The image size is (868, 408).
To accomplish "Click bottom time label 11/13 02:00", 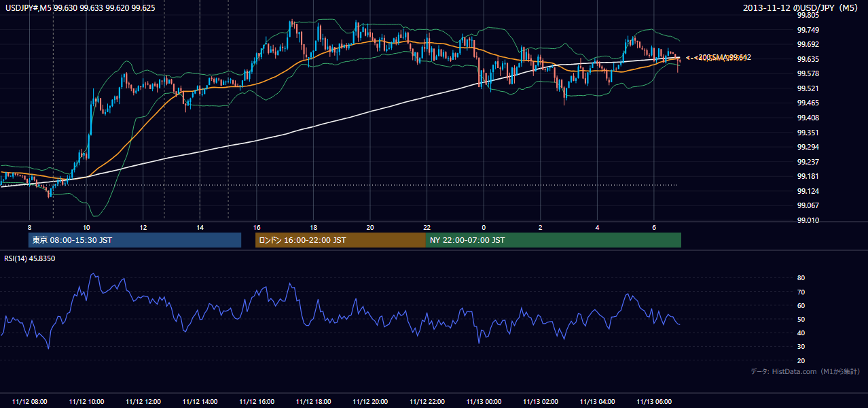I will click(x=541, y=402).
